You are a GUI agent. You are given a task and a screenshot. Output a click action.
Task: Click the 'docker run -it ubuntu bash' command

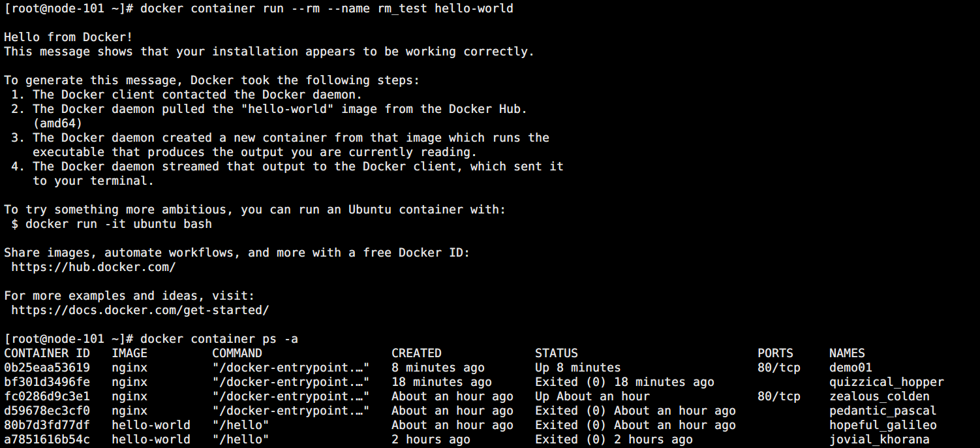click(118, 224)
